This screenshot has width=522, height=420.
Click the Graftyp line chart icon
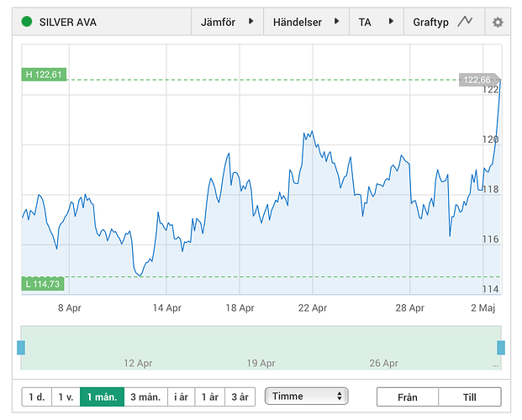tap(465, 22)
